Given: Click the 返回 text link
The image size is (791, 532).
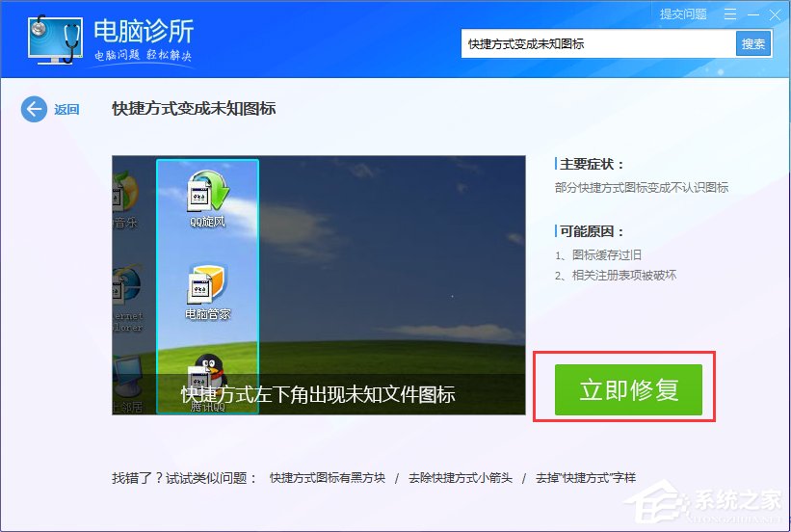Looking at the screenshot, I should [x=66, y=110].
